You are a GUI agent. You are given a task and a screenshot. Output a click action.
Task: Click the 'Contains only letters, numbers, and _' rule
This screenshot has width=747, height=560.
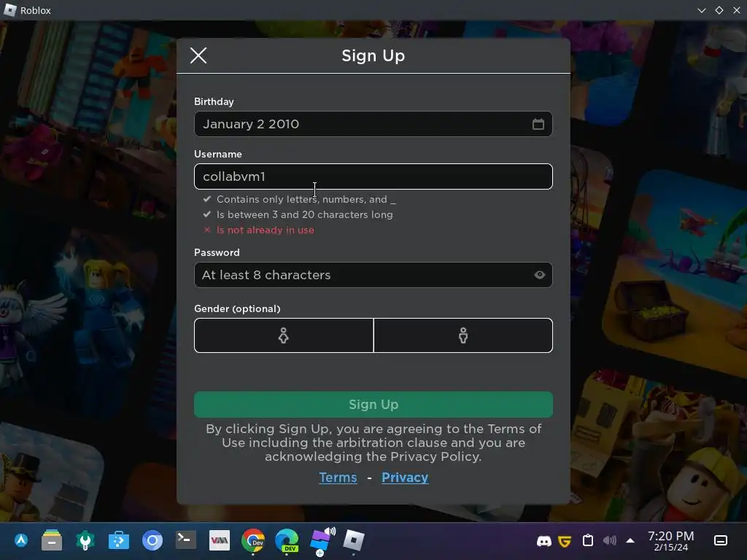306,199
